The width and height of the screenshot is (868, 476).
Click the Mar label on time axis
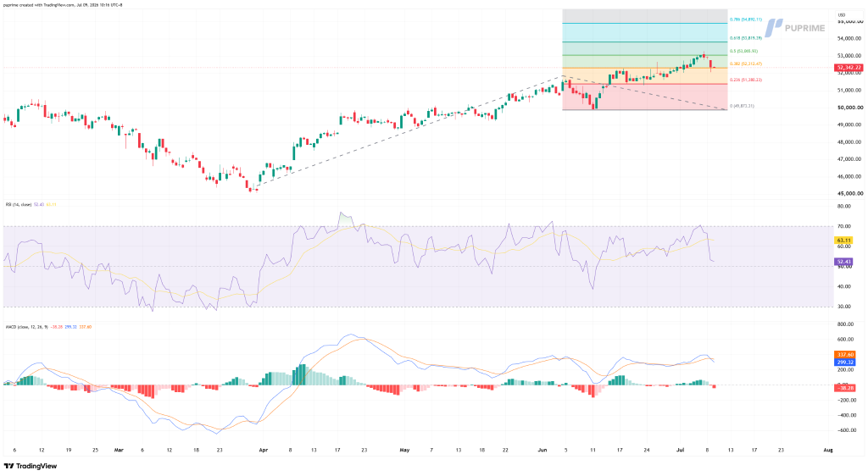click(x=118, y=451)
